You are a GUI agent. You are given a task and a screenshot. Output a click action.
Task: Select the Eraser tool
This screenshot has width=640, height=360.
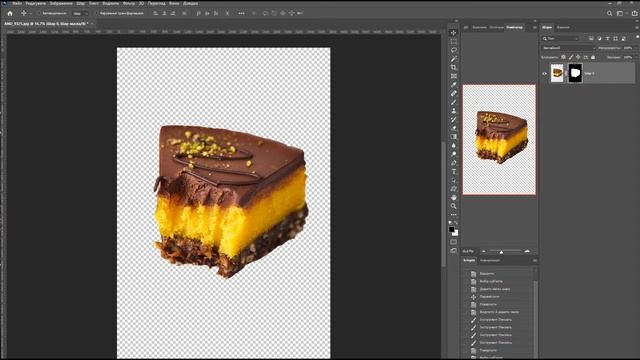pos(453,128)
